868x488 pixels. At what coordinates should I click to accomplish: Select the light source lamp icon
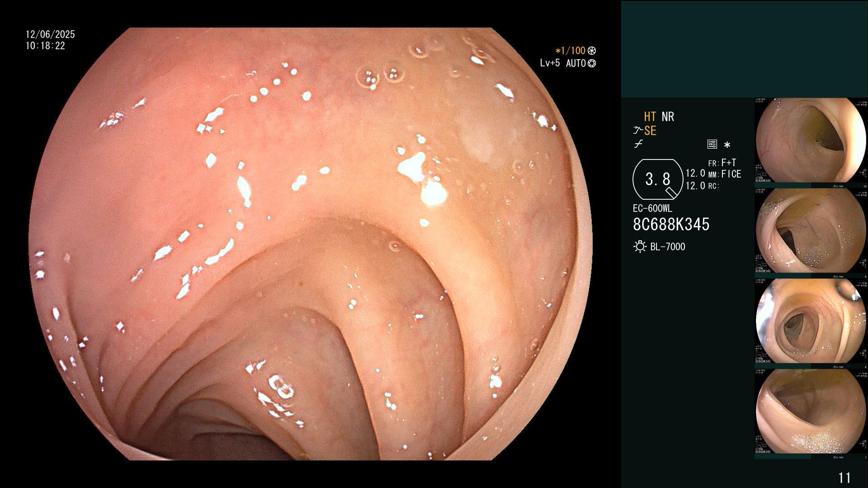tap(640, 247)
